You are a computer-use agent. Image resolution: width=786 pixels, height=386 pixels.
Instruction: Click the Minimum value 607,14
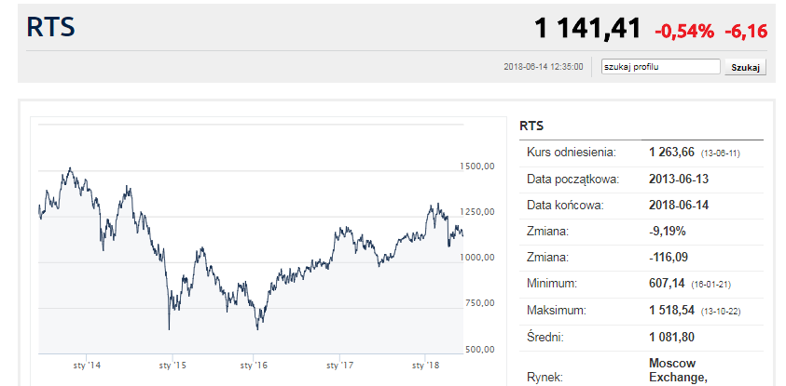[x=666, y=284]
